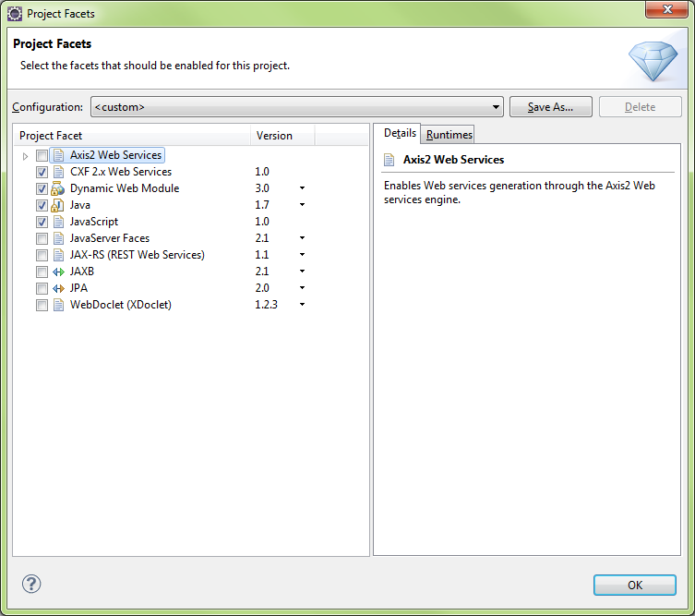Viewport: 695px width, 616px height.
Task: Click the JavaServer Faces document icon
Action: [x=58, y=238]
